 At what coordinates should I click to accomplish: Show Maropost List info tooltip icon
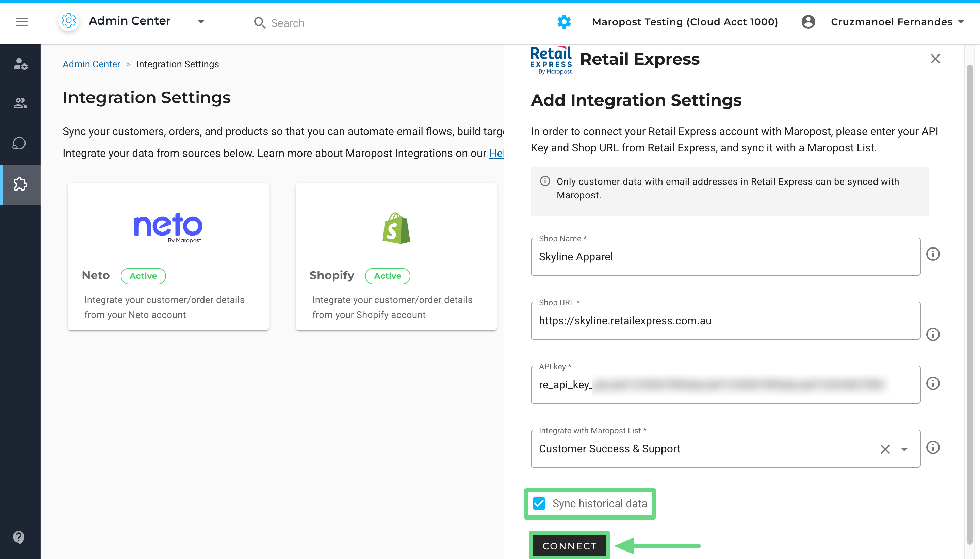[933, 447]
